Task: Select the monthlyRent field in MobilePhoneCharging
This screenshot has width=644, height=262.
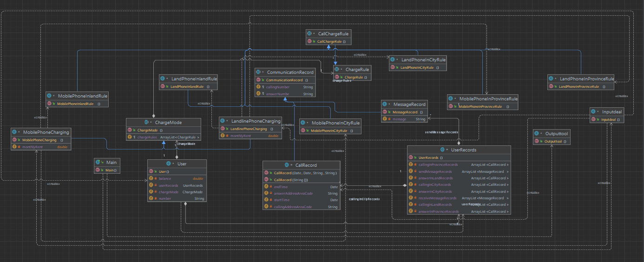Action: 40,147
